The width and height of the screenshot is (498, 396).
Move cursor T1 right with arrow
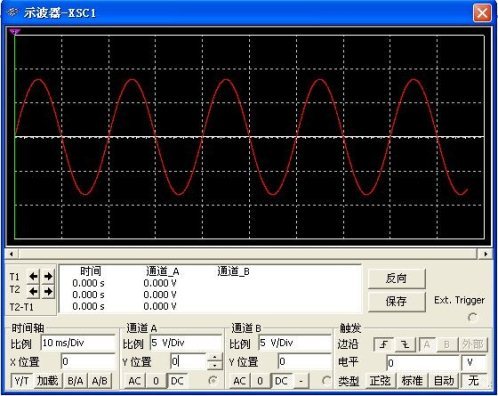point(48,276)
